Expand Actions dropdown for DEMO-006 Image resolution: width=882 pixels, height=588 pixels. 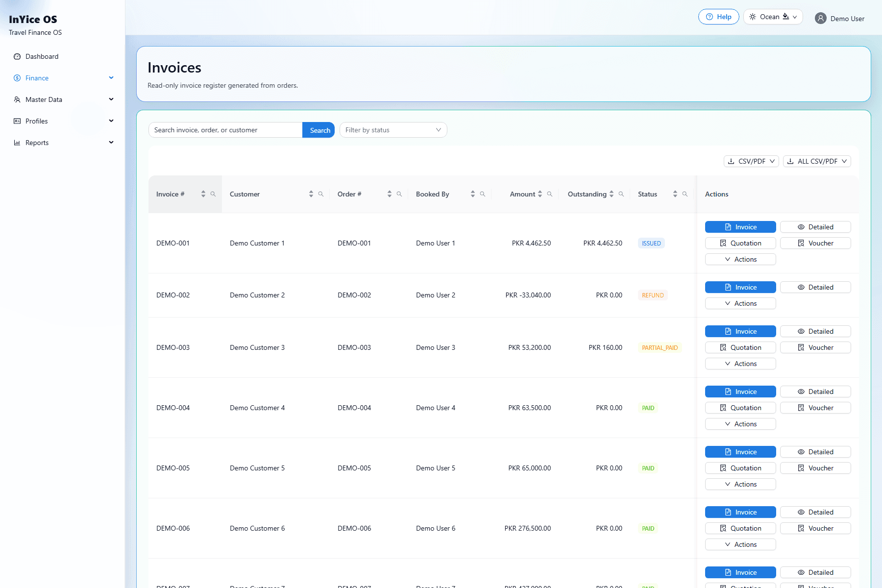(x=740, y=544)
